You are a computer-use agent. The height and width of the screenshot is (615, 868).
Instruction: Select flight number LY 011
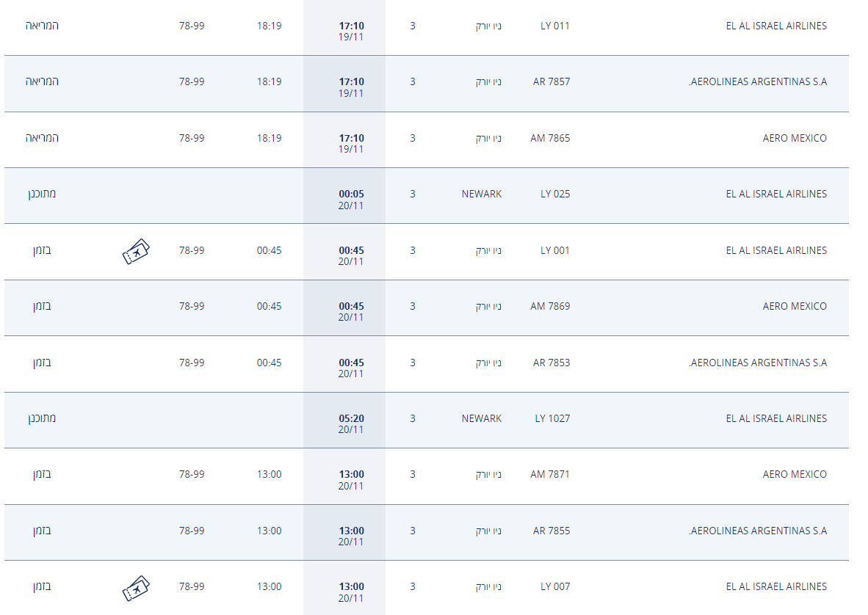555,26
